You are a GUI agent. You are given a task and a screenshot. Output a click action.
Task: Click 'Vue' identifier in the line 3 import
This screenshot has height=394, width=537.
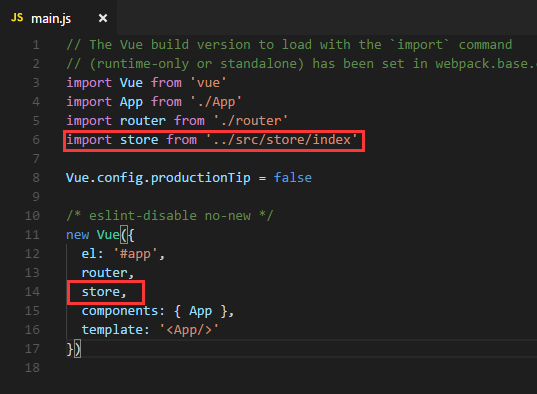[131, 83]
